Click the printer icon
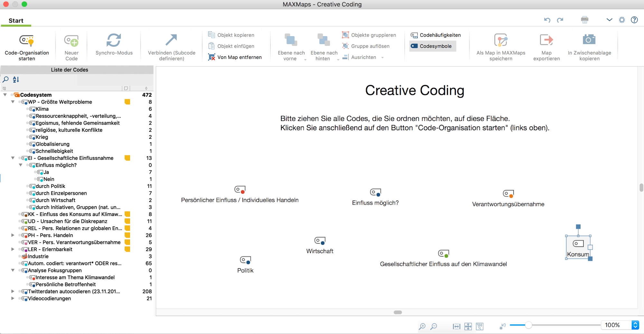 tap(585, 20)
